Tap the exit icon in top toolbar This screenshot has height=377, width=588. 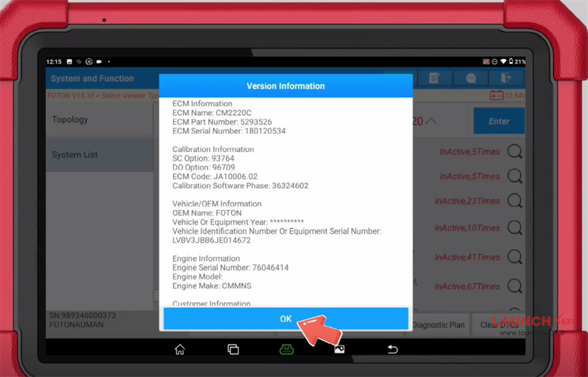pos(506,78)
